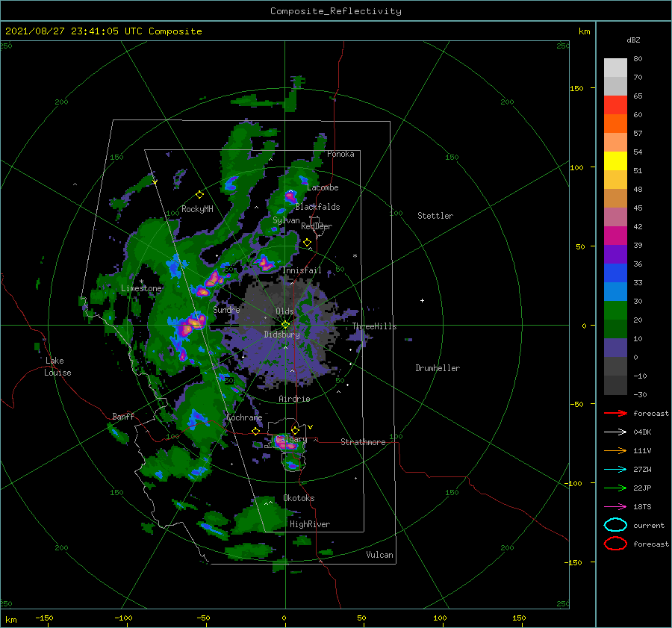Select the Banff label
672x628 pixels.
(x=123, y=416)
